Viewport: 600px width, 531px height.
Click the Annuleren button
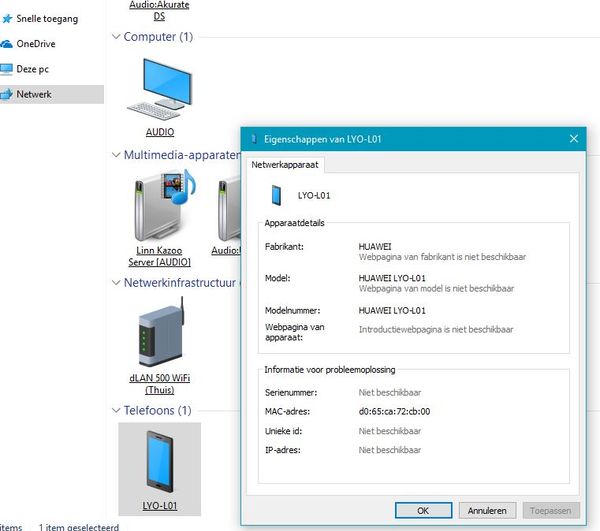[488, 510]
